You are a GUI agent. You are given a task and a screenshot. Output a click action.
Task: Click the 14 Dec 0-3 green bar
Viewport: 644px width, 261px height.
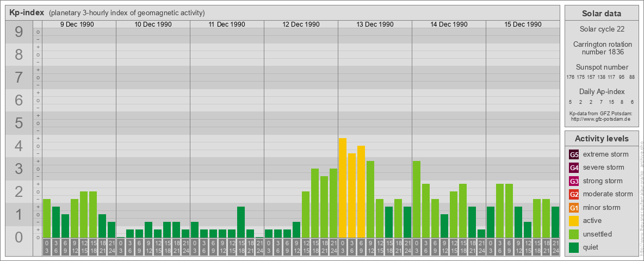tap(417, 200)
